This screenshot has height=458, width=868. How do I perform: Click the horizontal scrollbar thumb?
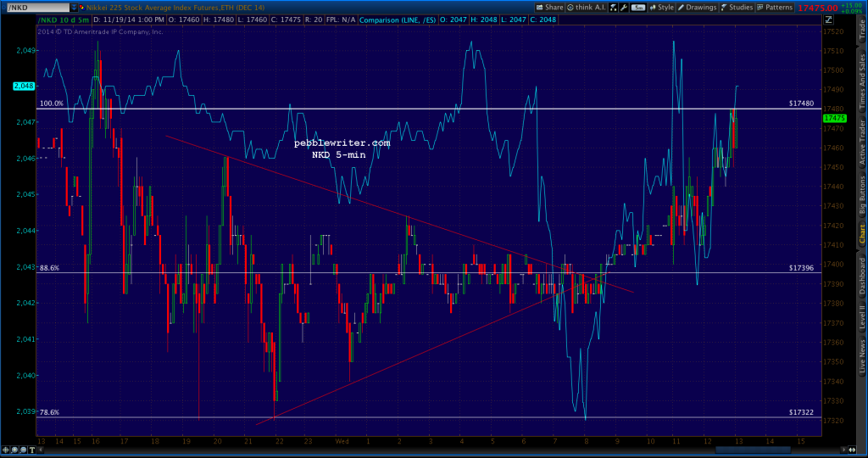pos(753,450)
